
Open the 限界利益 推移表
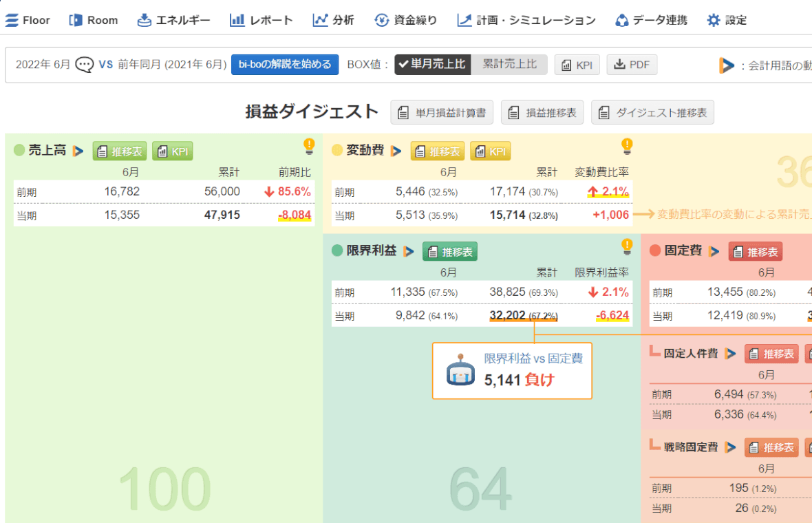(450, 252)
